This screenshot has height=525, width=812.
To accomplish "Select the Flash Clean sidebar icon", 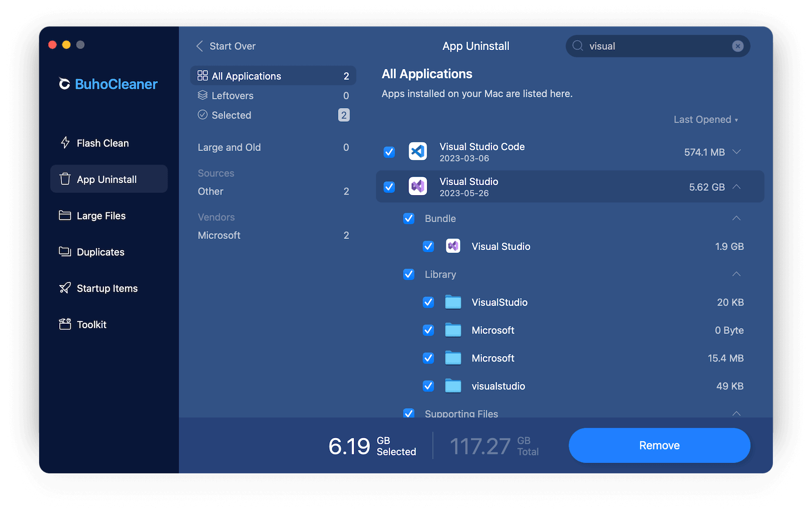I will (65, 143).
